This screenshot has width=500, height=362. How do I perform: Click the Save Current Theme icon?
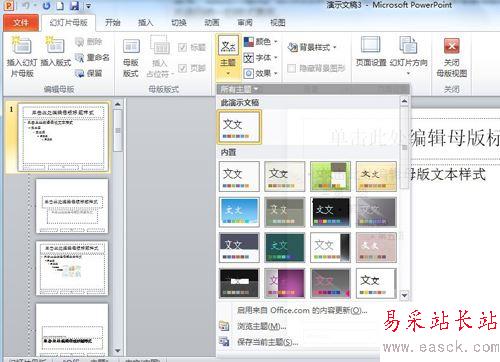point(224,342)
